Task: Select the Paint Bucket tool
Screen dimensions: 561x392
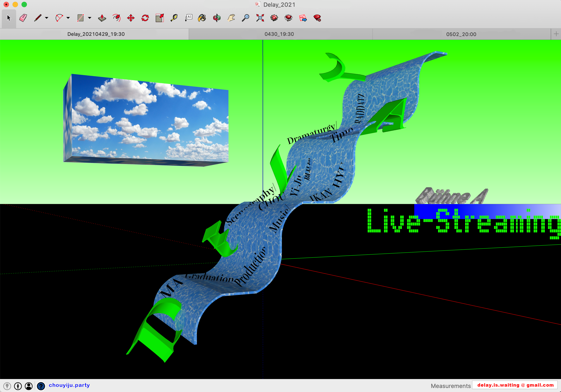Action: coord(202,18)
